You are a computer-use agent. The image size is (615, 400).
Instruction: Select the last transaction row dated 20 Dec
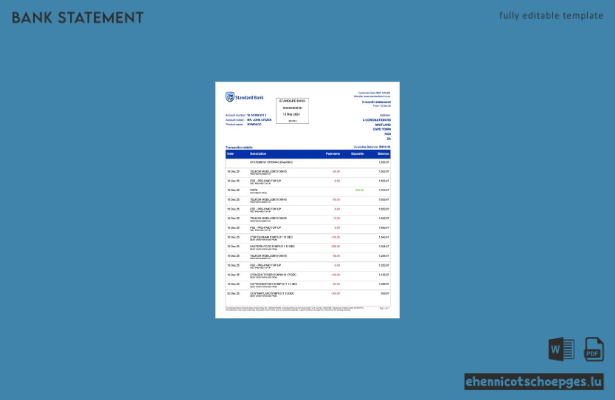(x=308, y=294)
